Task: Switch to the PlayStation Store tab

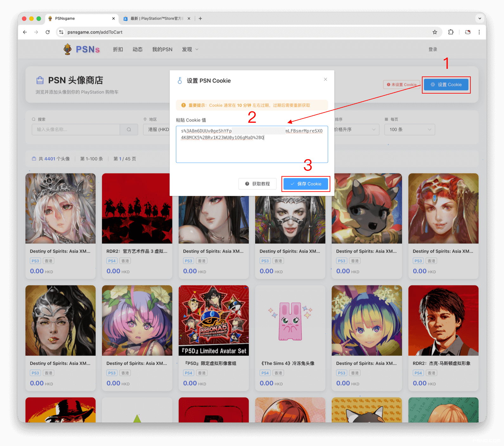Action: click(x=157, y=18)
